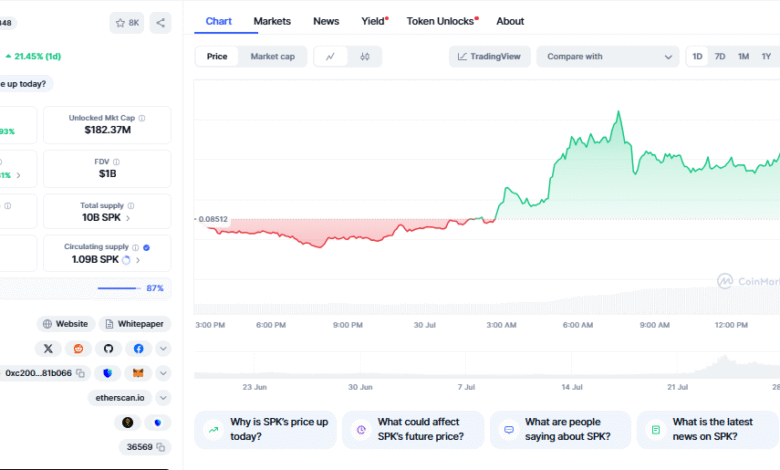
Task: Click the TradingView button
Action: (x=489, y=57)
